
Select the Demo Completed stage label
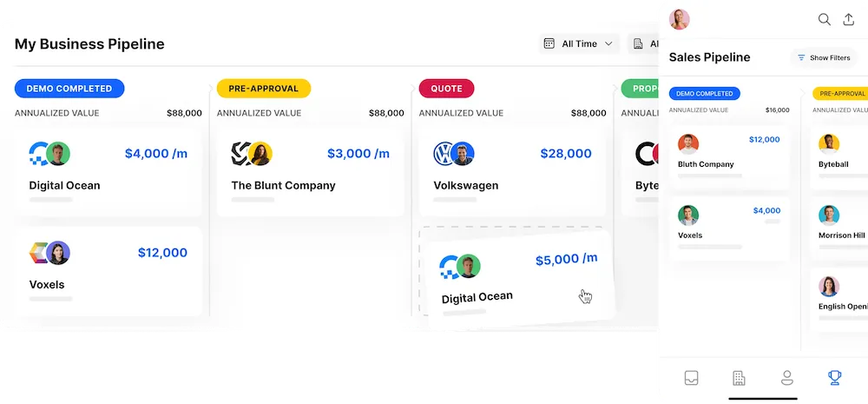click(69, 89)
